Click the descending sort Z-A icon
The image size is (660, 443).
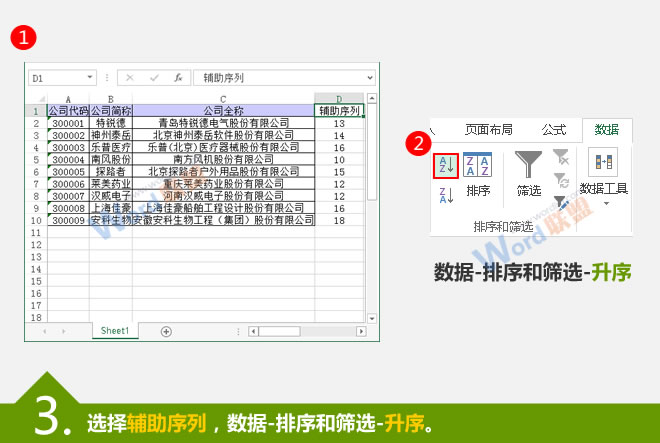[x=446, y=196]
